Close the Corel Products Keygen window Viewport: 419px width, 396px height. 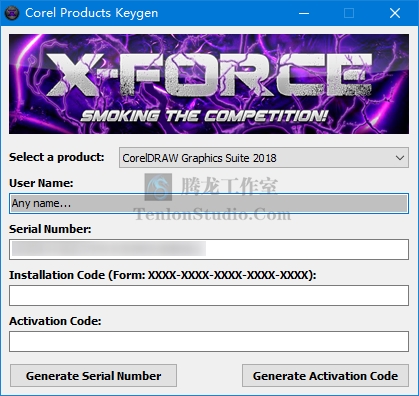coord(395,13)
